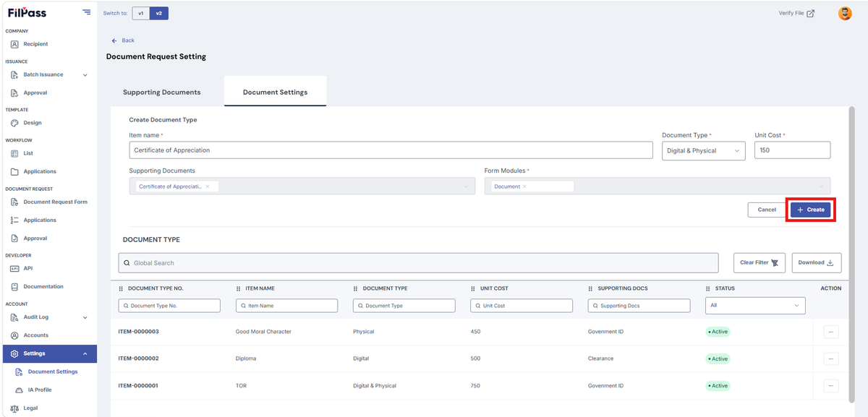
Task: Click the Document Type No. filter field
Action: [x=169, y=306]
